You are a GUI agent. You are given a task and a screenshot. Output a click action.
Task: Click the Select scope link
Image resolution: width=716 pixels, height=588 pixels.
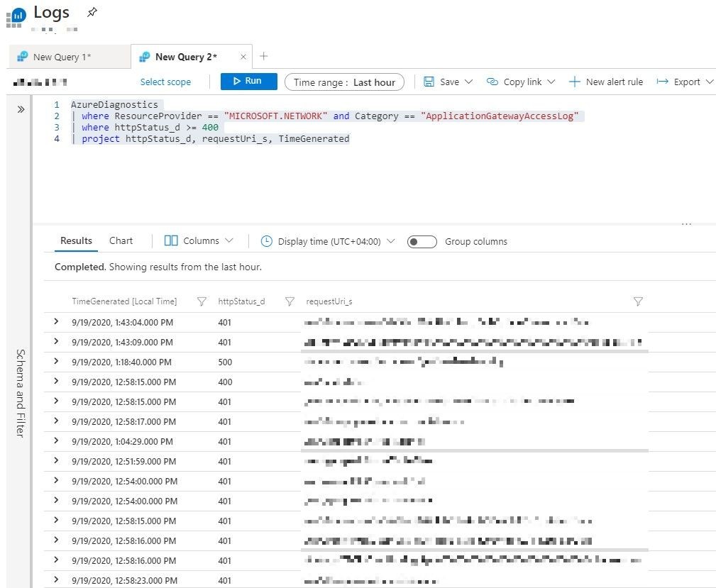pyautogui.click(x=165, y=82)
